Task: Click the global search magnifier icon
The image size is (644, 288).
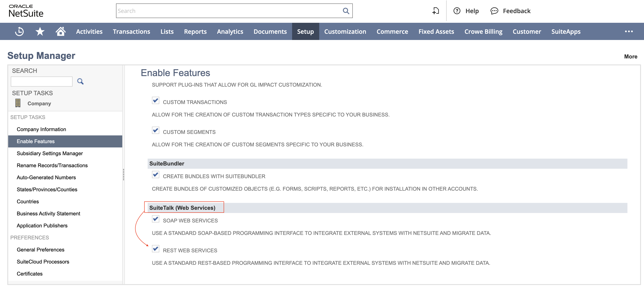Action: [x=346, y=11]
